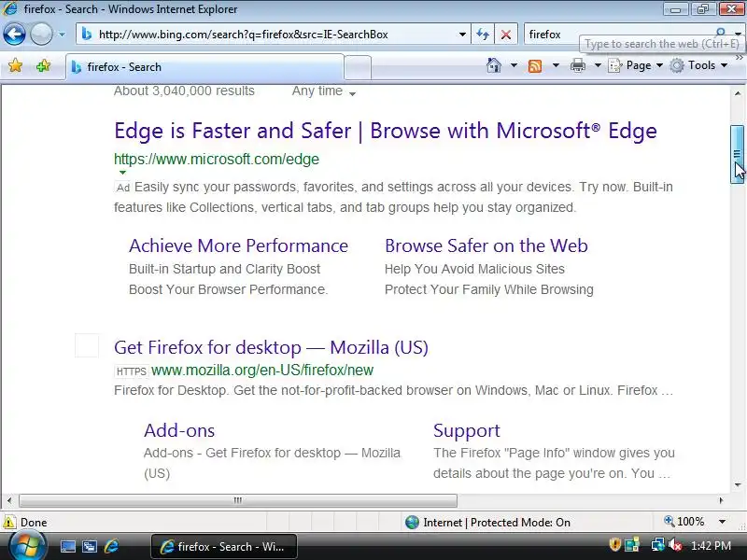Launch Internet Explorer from quick launch
This screenshot has width=747, height=560.
111,546
